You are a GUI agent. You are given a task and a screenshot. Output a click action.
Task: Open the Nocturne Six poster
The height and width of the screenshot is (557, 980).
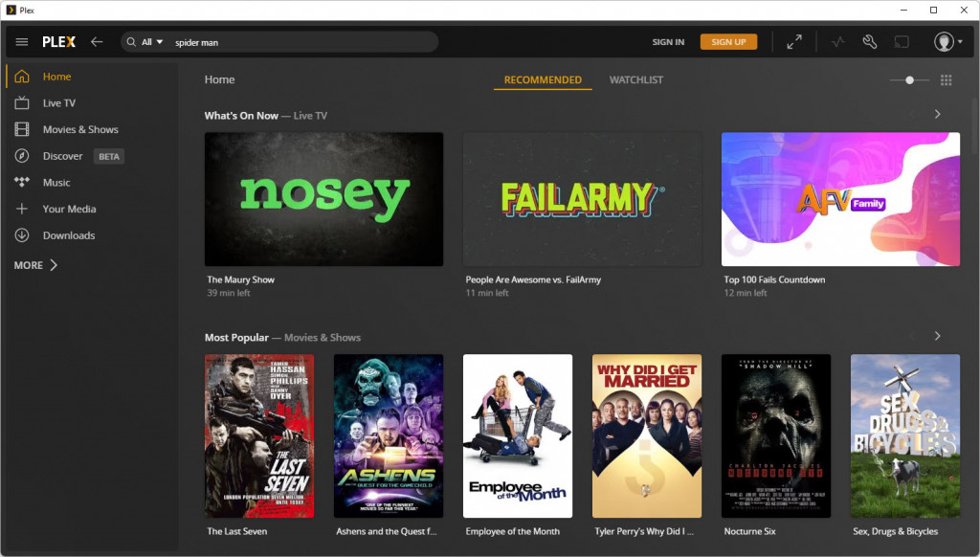[776, 435]
